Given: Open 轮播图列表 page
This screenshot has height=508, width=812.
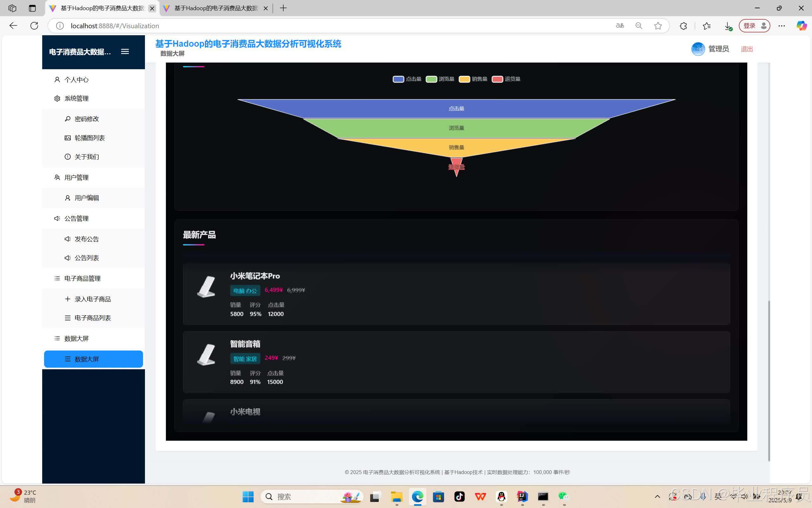Looking at the screenshot, I should 93,138.
